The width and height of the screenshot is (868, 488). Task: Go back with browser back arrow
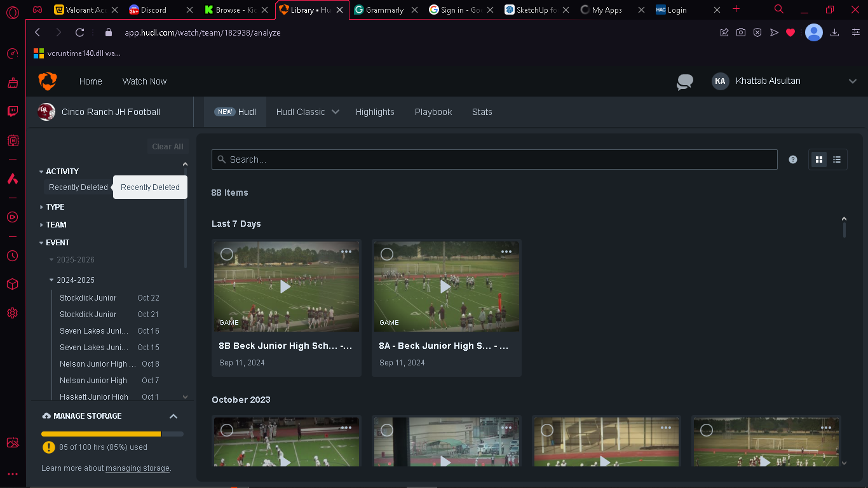pyautogui.click(x=37, y=32)
